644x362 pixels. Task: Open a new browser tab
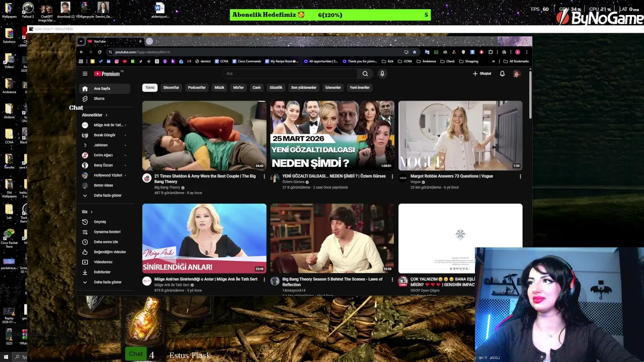[149, 41]
